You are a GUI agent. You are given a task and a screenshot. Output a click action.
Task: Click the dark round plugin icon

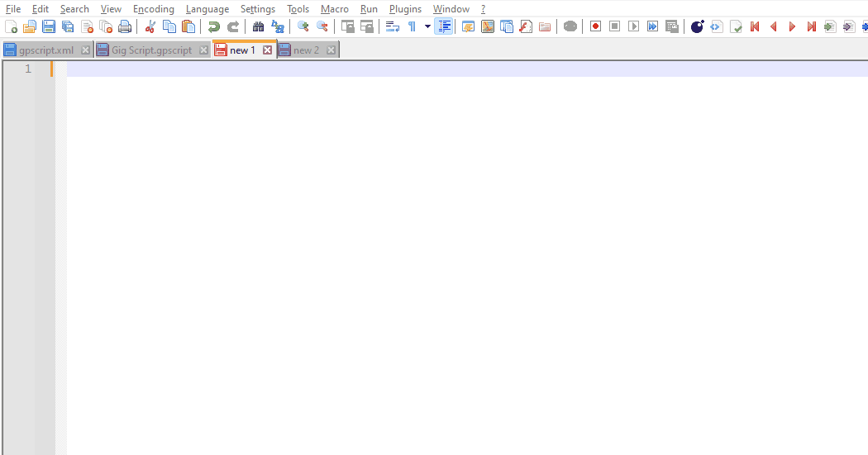[698, 26]
